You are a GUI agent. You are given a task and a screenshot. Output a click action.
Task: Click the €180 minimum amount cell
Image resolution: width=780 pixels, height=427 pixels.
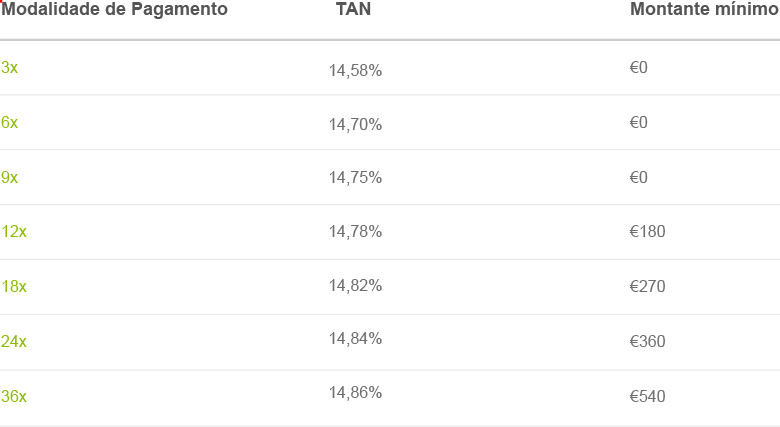647,232
